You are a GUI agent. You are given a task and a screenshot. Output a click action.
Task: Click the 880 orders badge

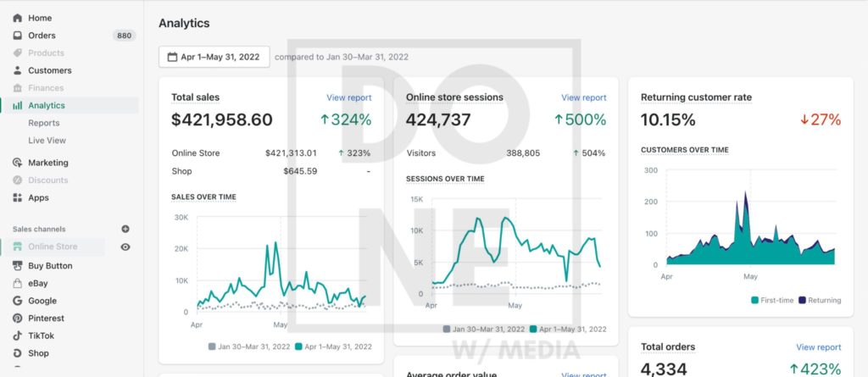[x=124, y=36]
